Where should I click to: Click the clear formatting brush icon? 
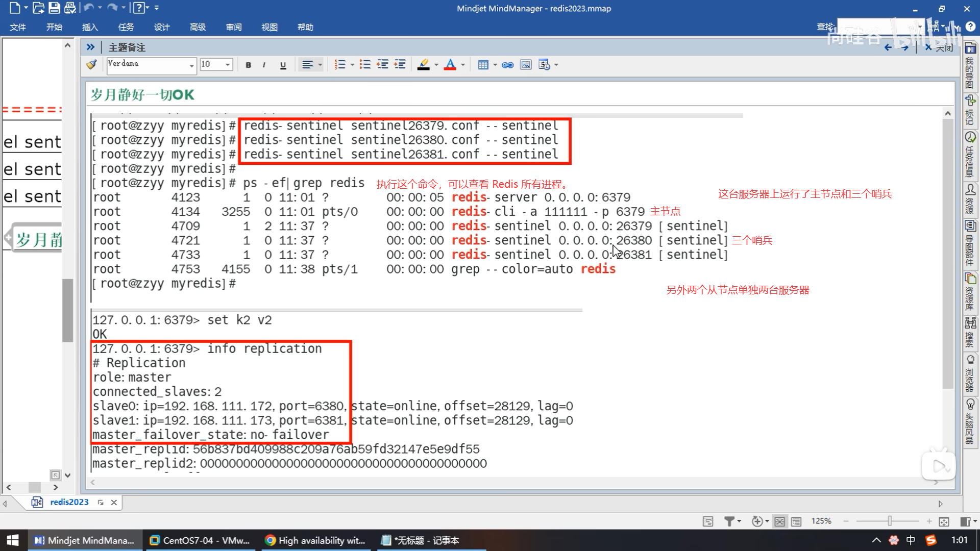[x=91, y=65]
